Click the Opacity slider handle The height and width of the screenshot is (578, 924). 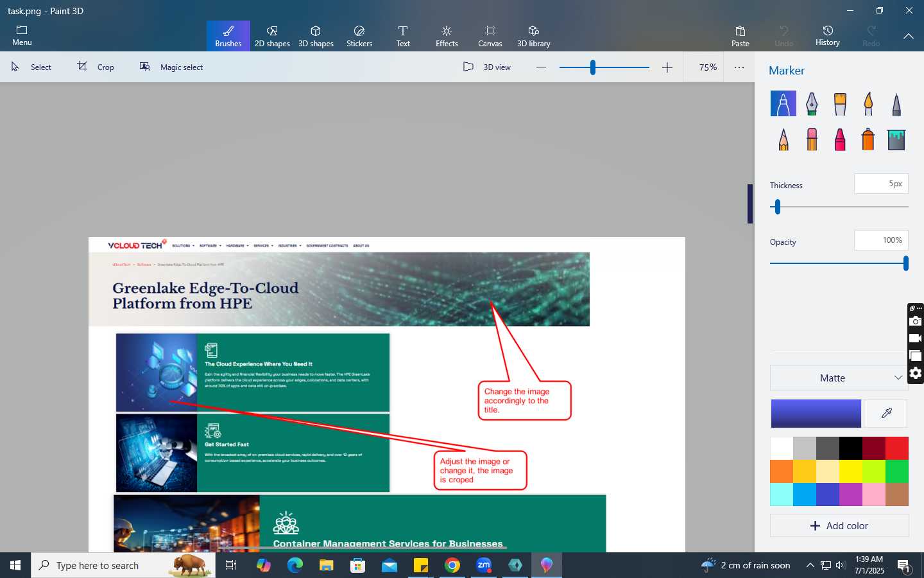[x=905, y=263]
